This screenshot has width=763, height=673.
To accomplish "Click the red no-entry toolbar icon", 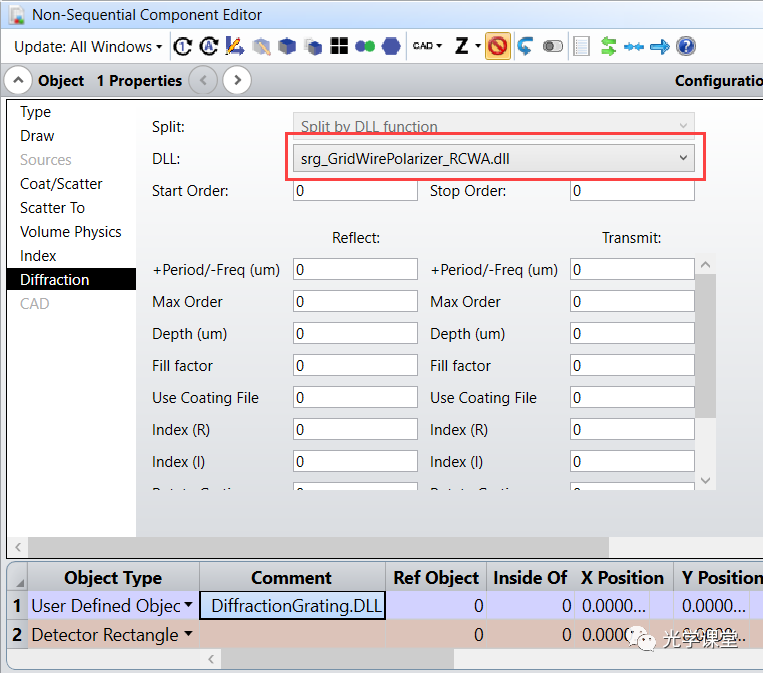I will (x=497, y=46).
